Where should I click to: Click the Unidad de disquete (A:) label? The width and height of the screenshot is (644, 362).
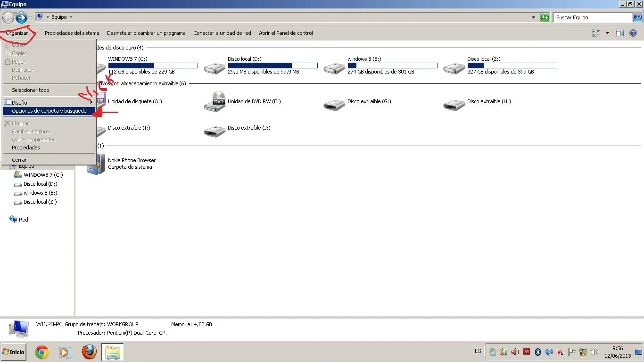pyautogui.click(x=135, y=101)
